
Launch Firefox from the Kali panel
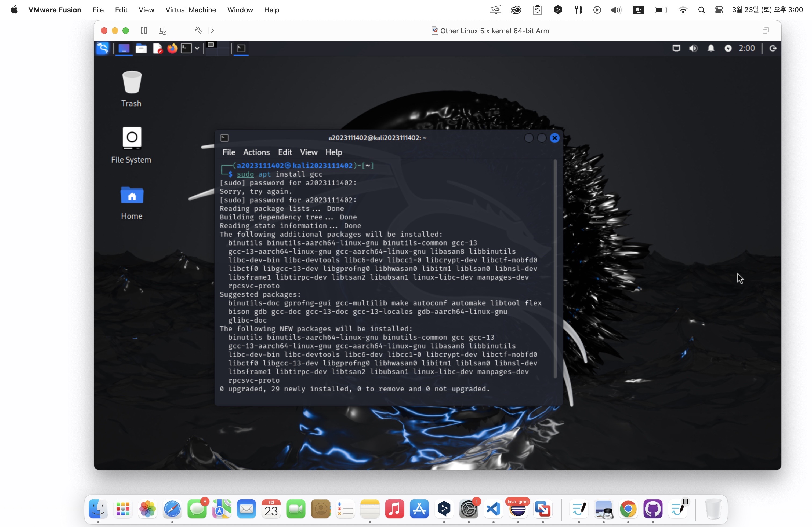click(172, 48)
